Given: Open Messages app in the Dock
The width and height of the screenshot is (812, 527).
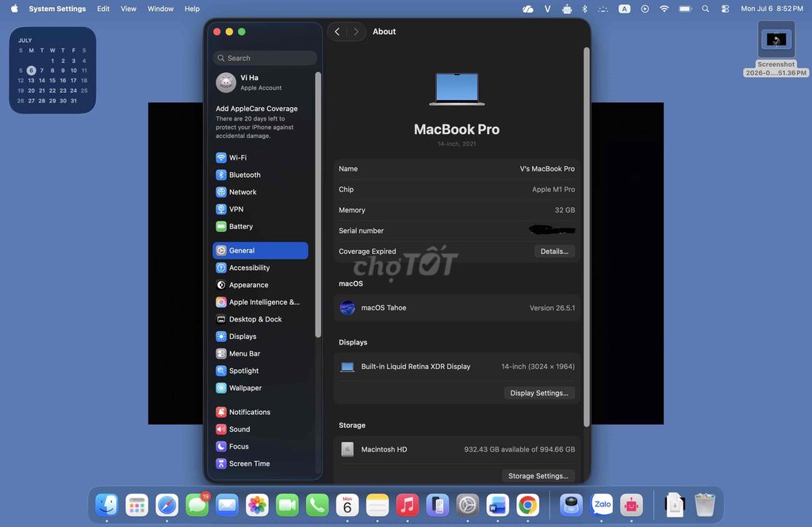Looking at the screenshot, I should (x=197, y=505).
